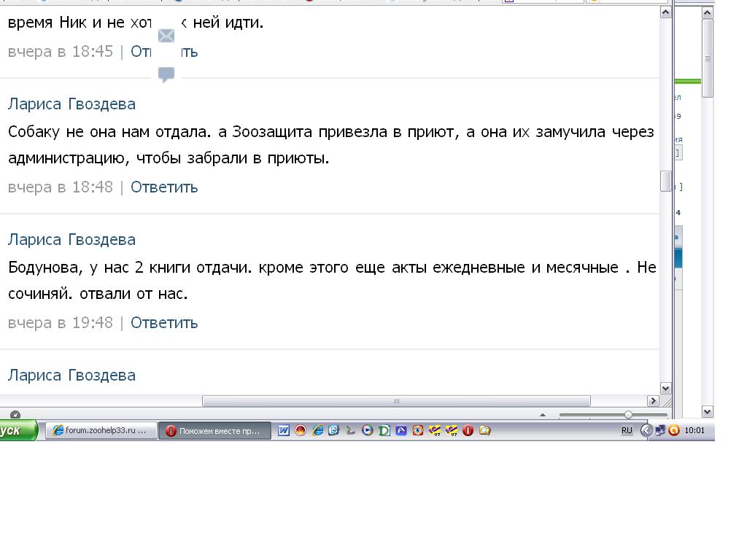Reply to the comment posted at 18:48
The width and height of the screenshot is (747, 560).
164,187
